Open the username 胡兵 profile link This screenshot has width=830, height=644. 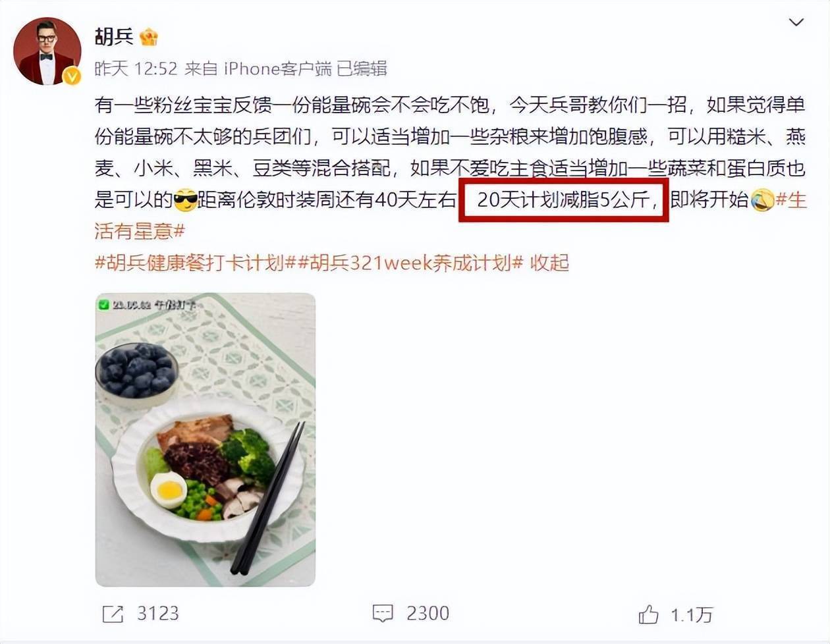(114, 36)
